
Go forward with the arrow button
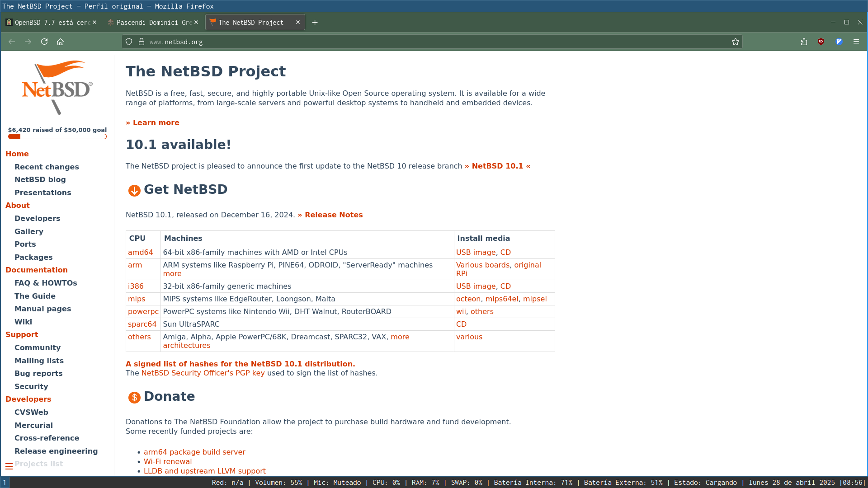(x=28, y=42)
